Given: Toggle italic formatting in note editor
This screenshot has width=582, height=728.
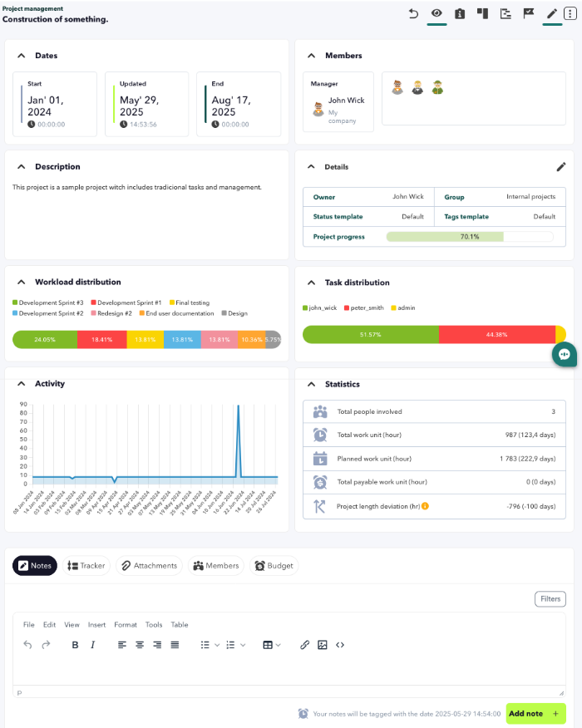Looking at the screenshot, I should point(92,644).
